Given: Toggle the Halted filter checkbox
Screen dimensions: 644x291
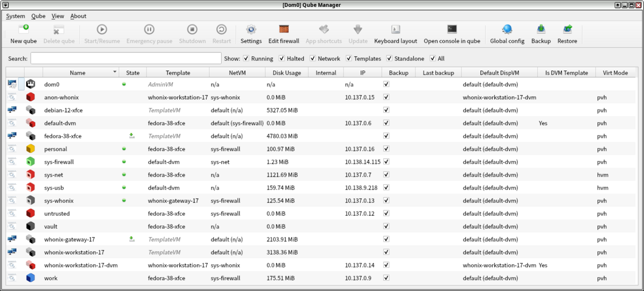Looking at the screenshot, I should pos(282,59).
